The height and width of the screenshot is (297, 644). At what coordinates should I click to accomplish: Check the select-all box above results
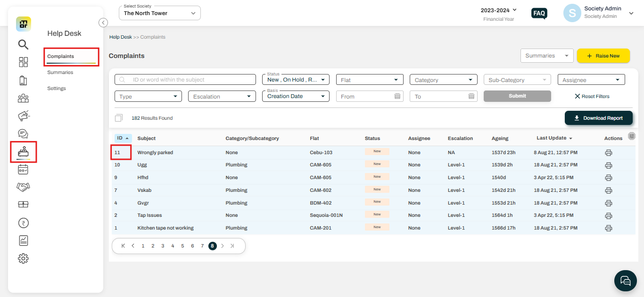click(118, 118)
